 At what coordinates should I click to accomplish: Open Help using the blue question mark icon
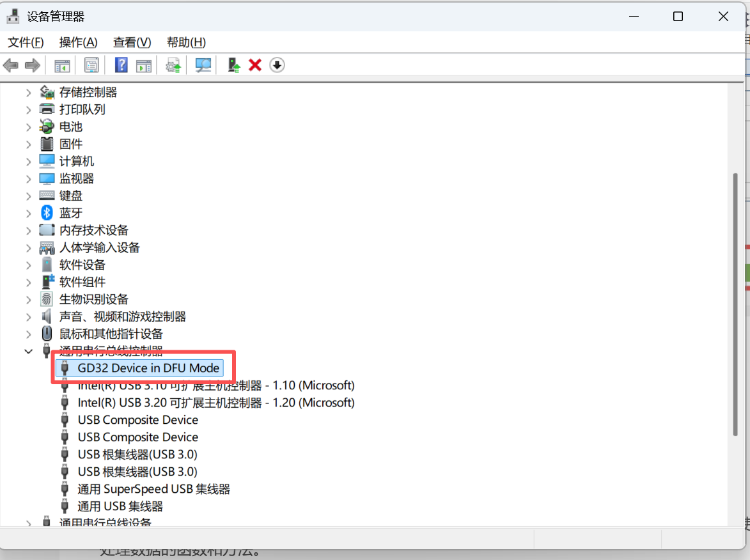click(x=121, y=65)
